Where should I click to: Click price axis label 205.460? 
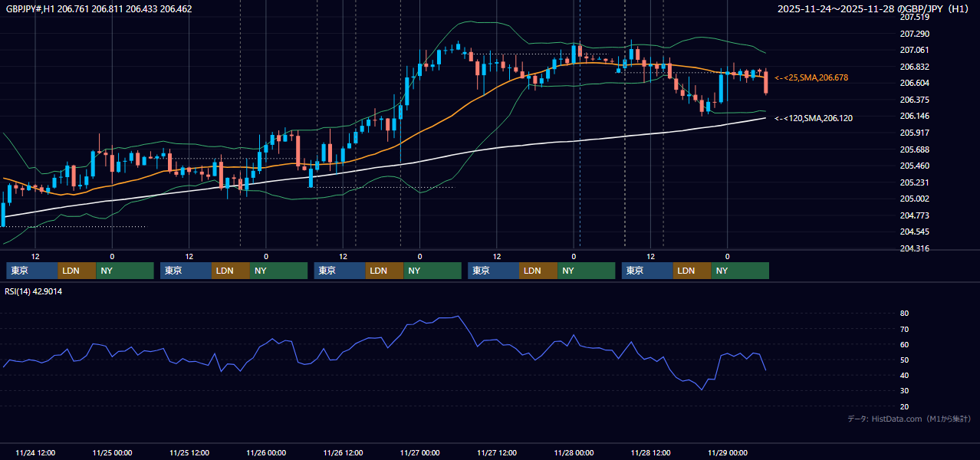[914, 166]
